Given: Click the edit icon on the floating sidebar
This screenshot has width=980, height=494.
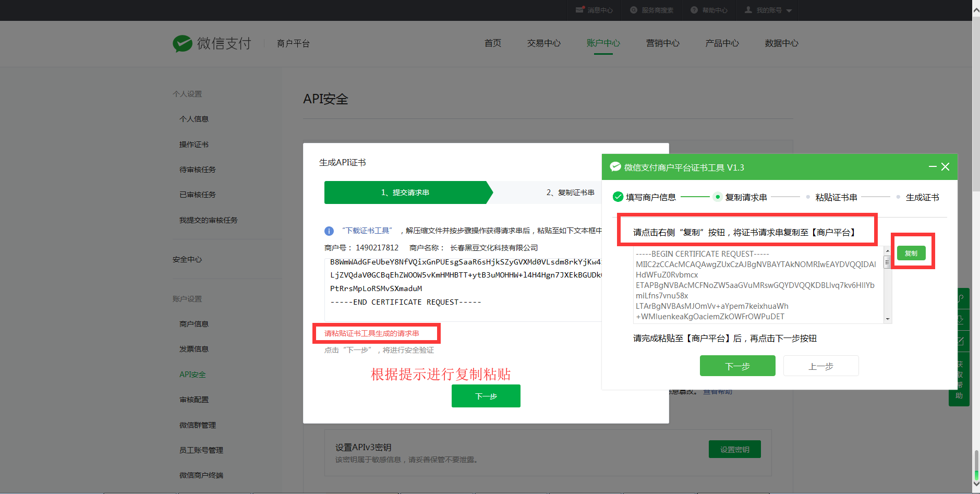Looking at the screenshot, I should click(x=960, y=341).
